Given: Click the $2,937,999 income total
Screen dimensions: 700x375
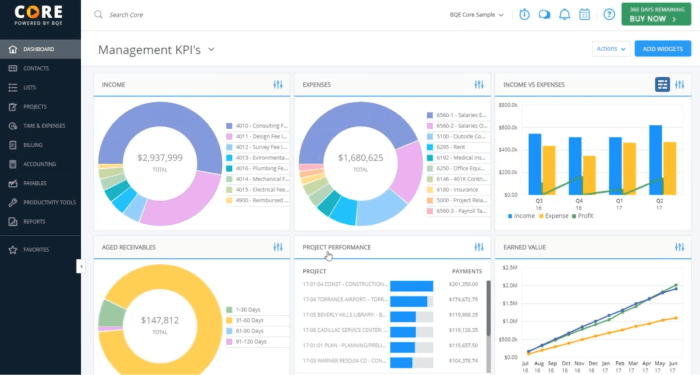Looking at the screenshot, I should coord(160,158).
